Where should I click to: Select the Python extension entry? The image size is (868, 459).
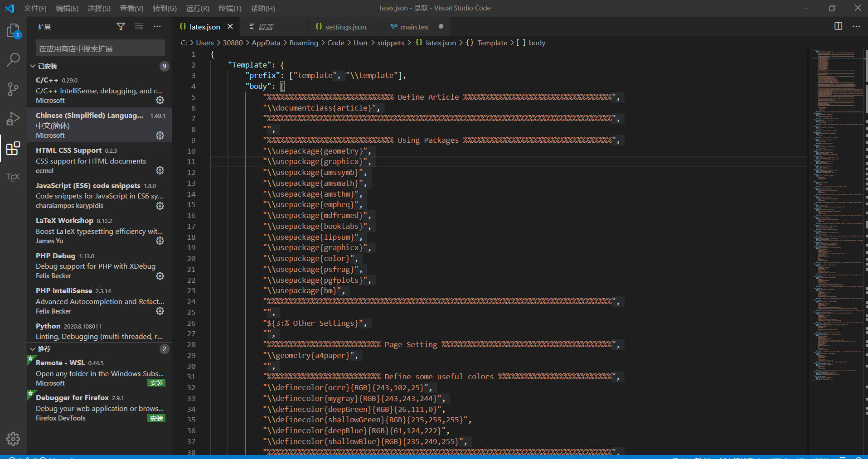pos(99,331)
